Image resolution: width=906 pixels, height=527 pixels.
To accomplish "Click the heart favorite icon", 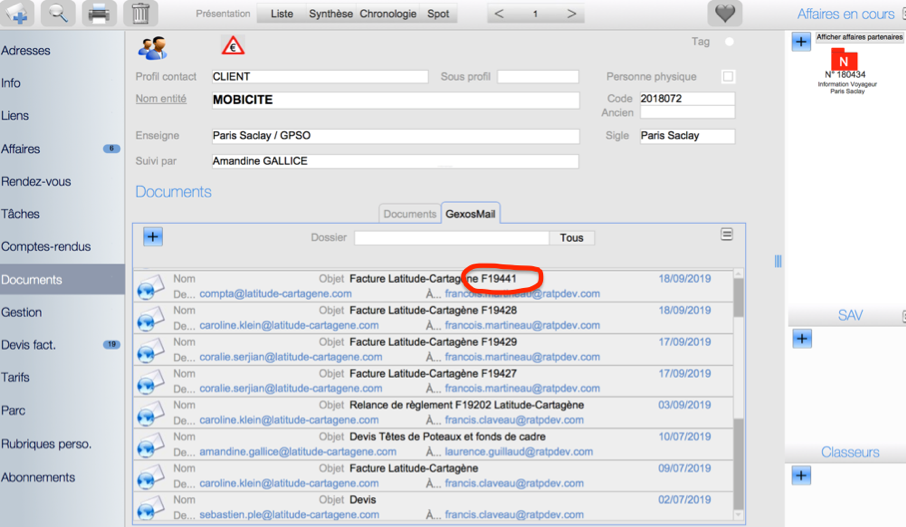I will point(725,14).
